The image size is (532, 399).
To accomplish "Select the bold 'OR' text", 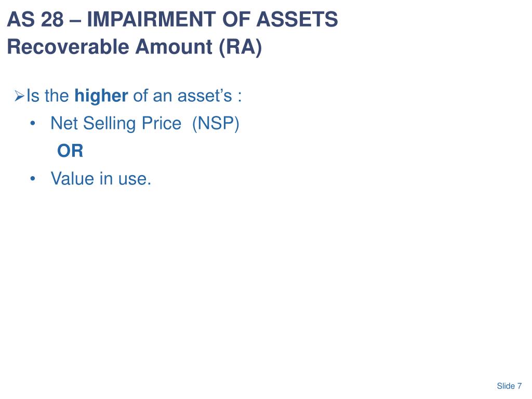I will tap(70, 151).
